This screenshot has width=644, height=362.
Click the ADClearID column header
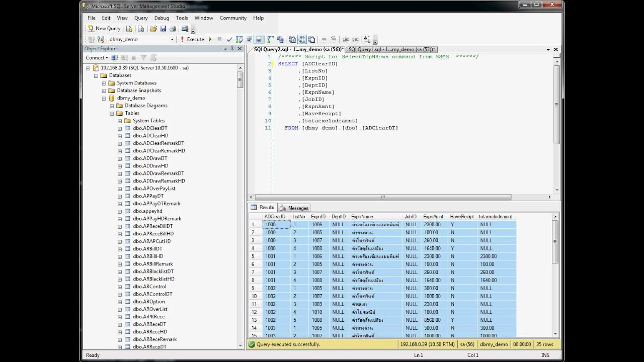[x=276, y=217]
